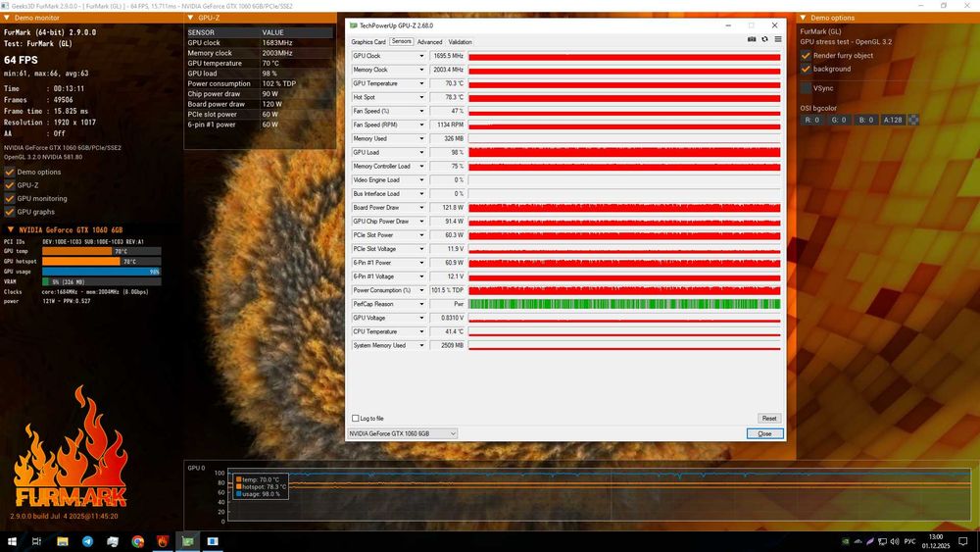Collapse the FurMark GPU-Z overlay panel triangle
The height and width of the screenshot is (552, 980).
(x=190, y=18)
